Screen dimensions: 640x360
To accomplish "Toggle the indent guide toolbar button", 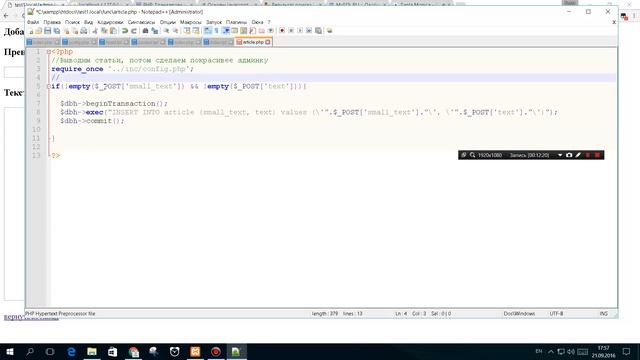I will tap(226, 31).
